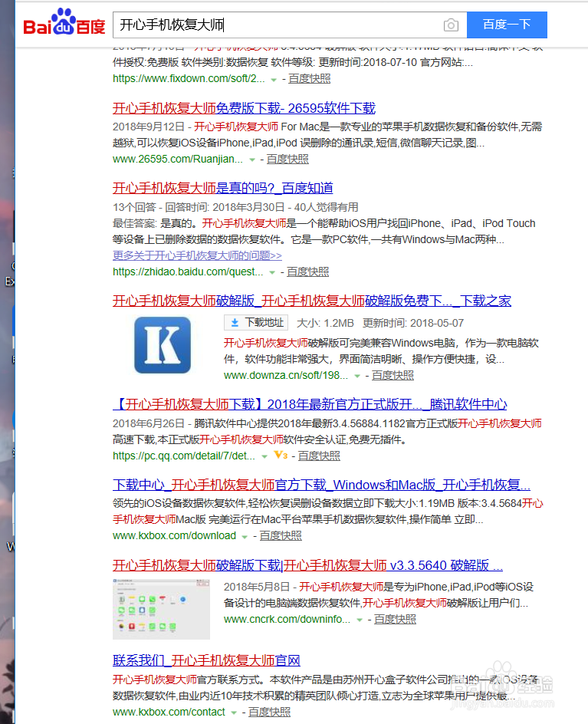Expand dropdown arrow beside pc.qq.com URL
The height and width of the screenshot is (724, 588).
[x=264, y=456]
